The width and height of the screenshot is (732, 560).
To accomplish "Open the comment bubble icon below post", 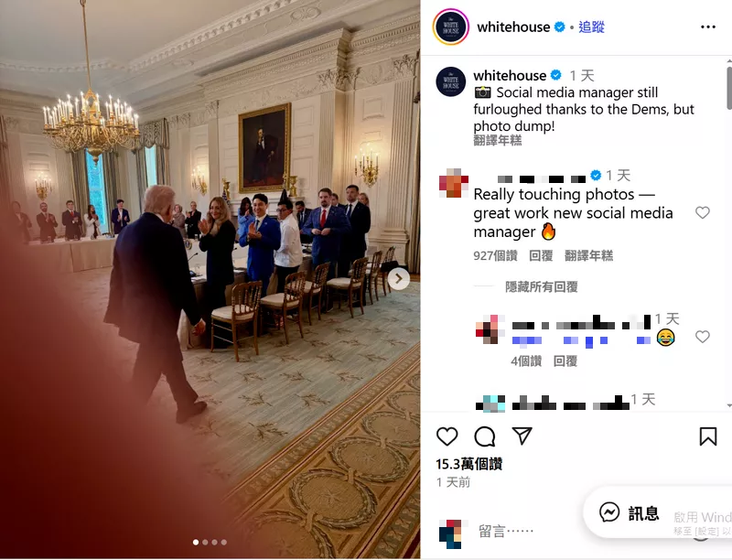I will coord(485,436).
